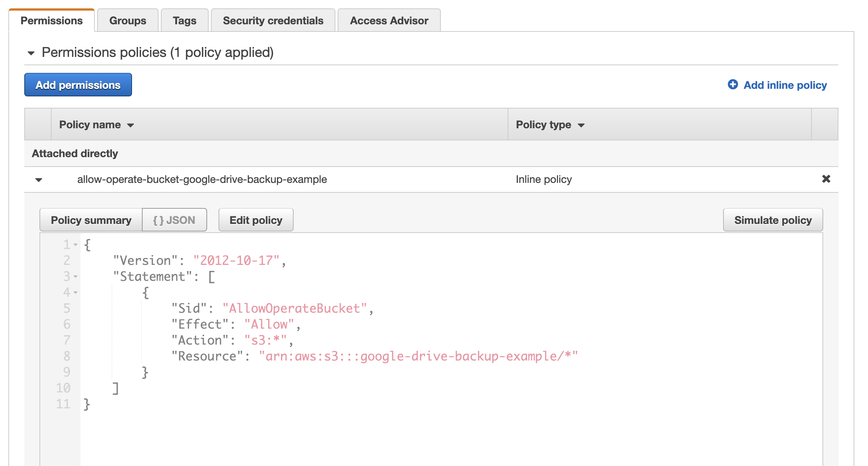Viewport: 868px width, 466px height.
Task: Fold the Statement array at line 3
Action: click(x=75, y=277)
